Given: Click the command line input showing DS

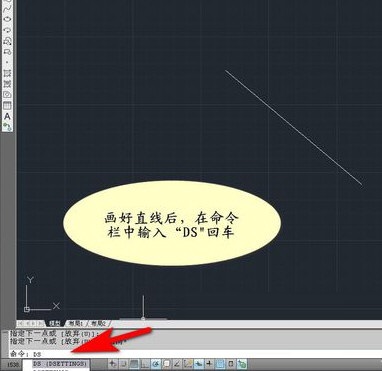Looking at the screenshot, I should (195, 354).
